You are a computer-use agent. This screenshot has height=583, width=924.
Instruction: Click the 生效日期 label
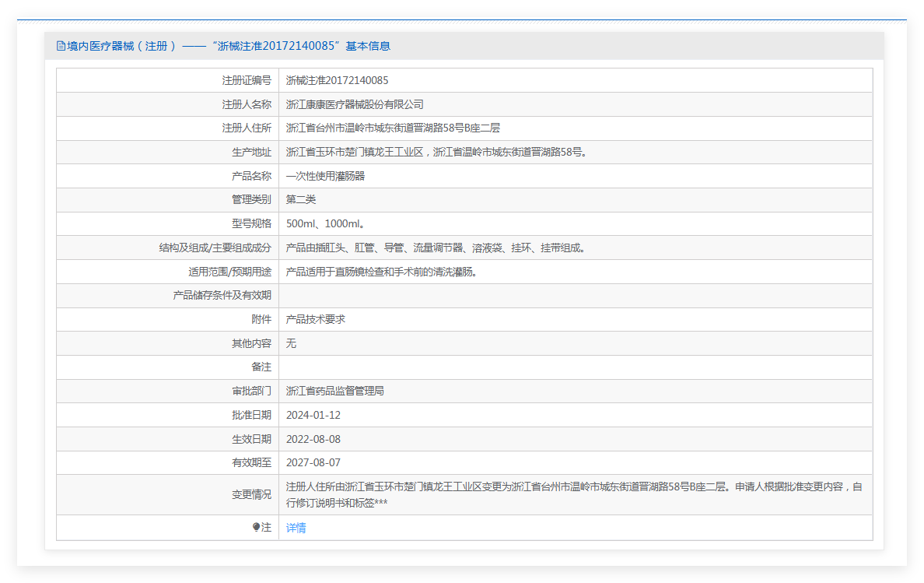coord(251,439)
